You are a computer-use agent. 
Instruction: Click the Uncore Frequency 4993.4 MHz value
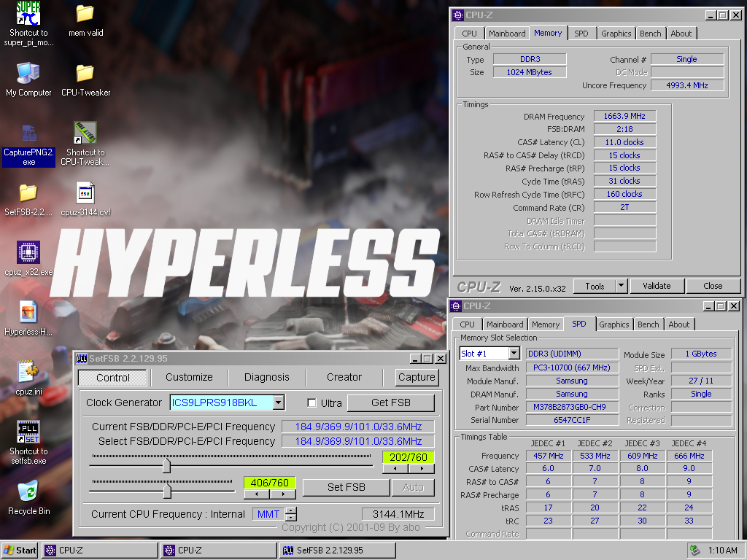click(x=687, y=85)
